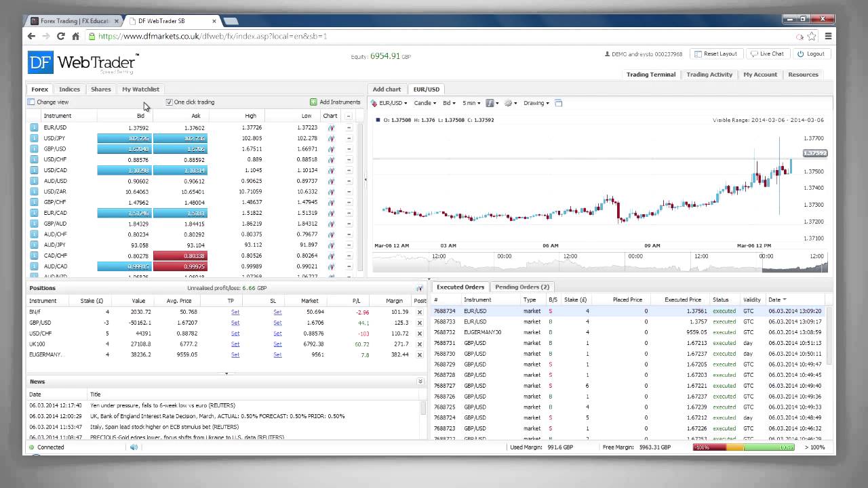Click the browser address bar URL
Image resolution: width=868 pixels, height=488 pixels.
[213, 37]
